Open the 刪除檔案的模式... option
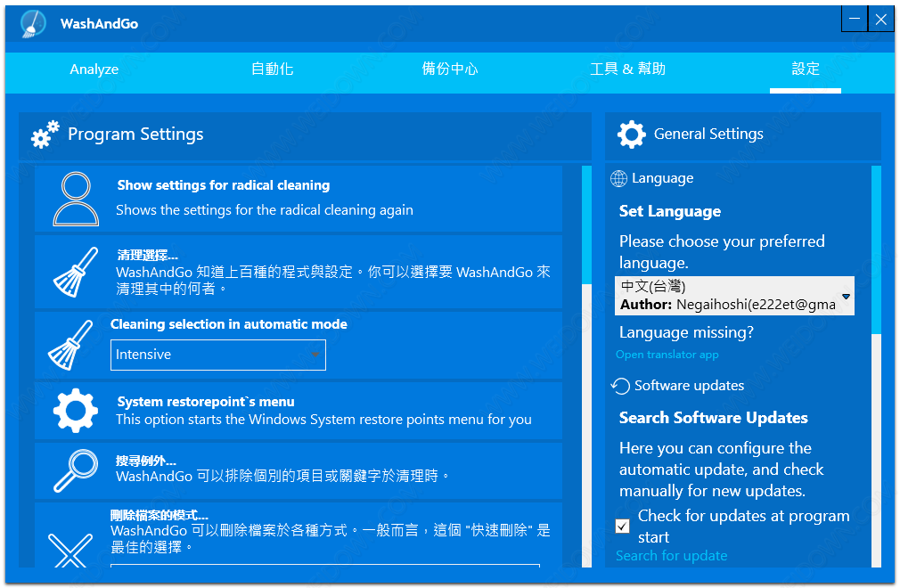 click(299, 535)
